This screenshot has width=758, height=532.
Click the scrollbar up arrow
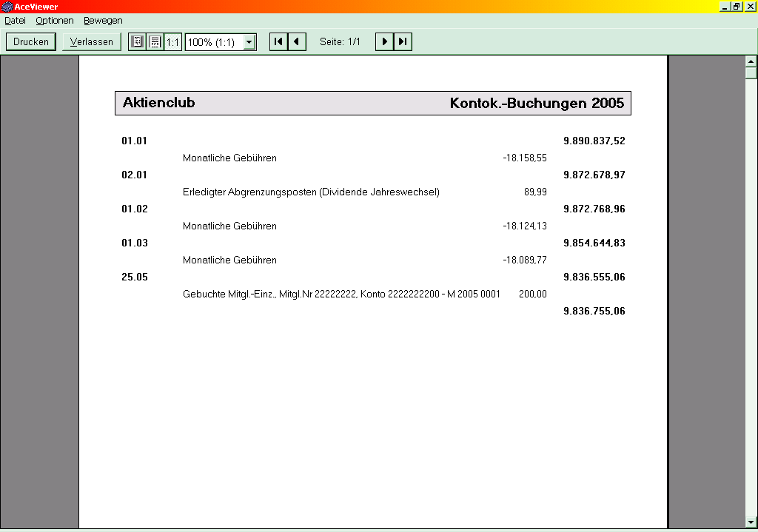(x=751, y=61)
